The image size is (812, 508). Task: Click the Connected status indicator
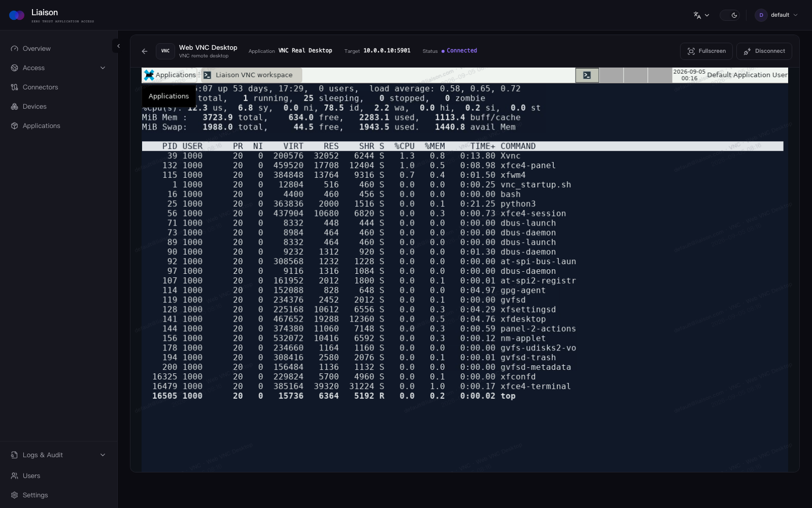pyautogui.click(x=459, y=51)
